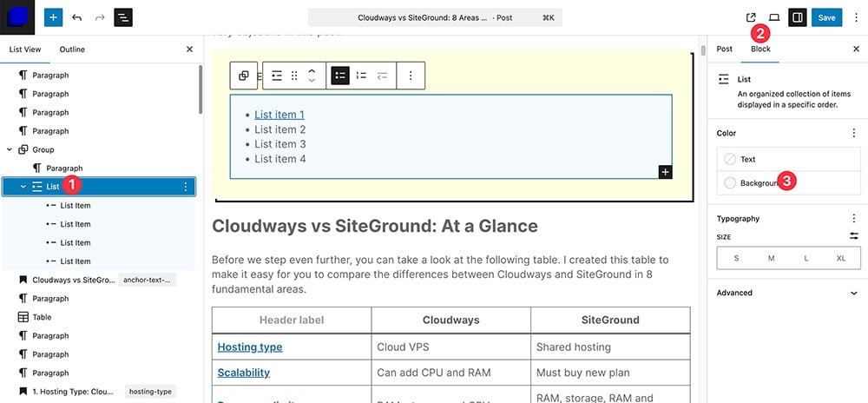This screenshot has height=403, width=868.
Task: Open the block inserter plus button
Action: click(53, 17)
